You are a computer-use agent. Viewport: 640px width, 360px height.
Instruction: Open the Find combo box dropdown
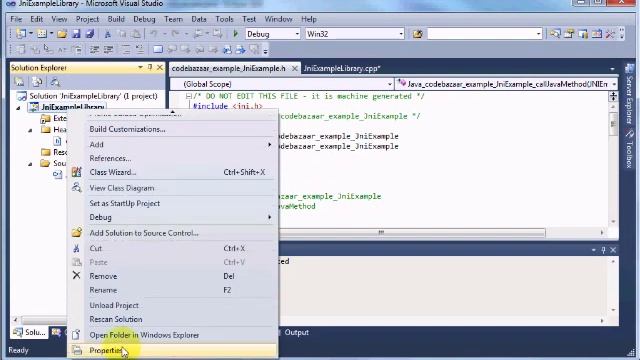[x=538, y=34]
